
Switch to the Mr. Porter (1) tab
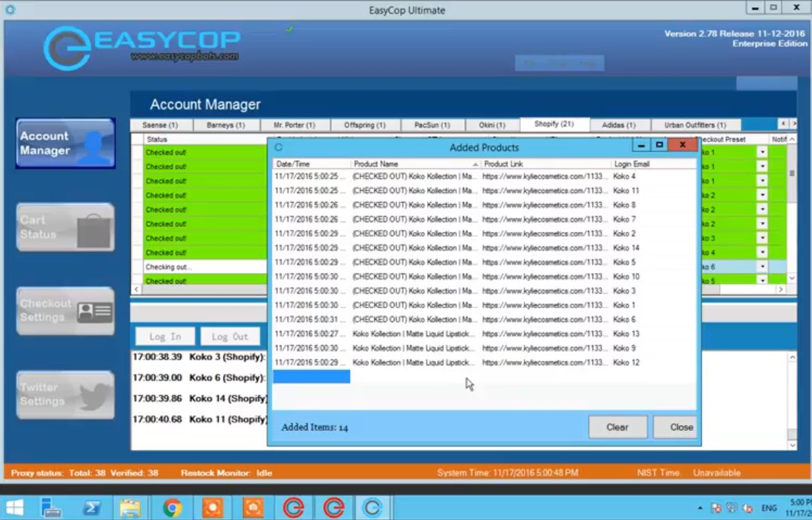click(295, 125)
